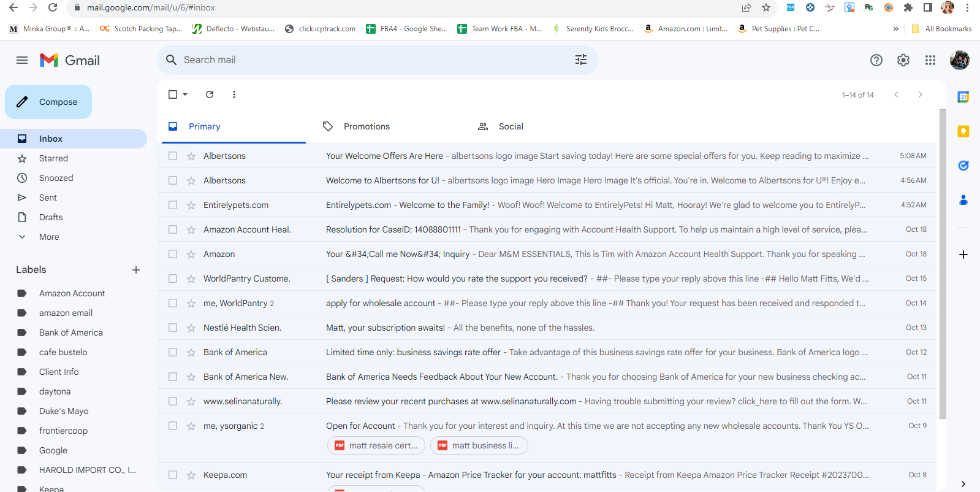Viewport: 980px width, 492px height.
Task: Go to newer messages arrow
Action: pos(896,94)
